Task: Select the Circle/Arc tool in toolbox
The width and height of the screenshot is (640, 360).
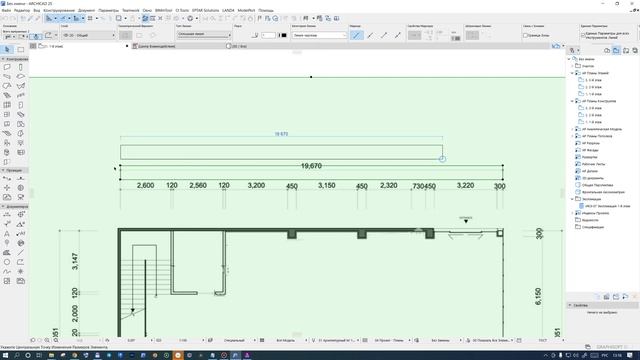Action: tap(7, 262)
